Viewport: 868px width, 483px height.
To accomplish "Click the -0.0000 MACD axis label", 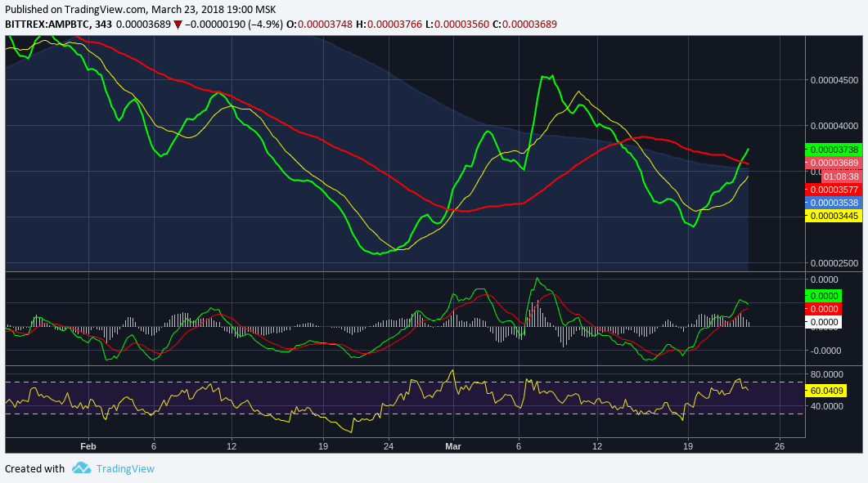I will click(x=825, y=351).
